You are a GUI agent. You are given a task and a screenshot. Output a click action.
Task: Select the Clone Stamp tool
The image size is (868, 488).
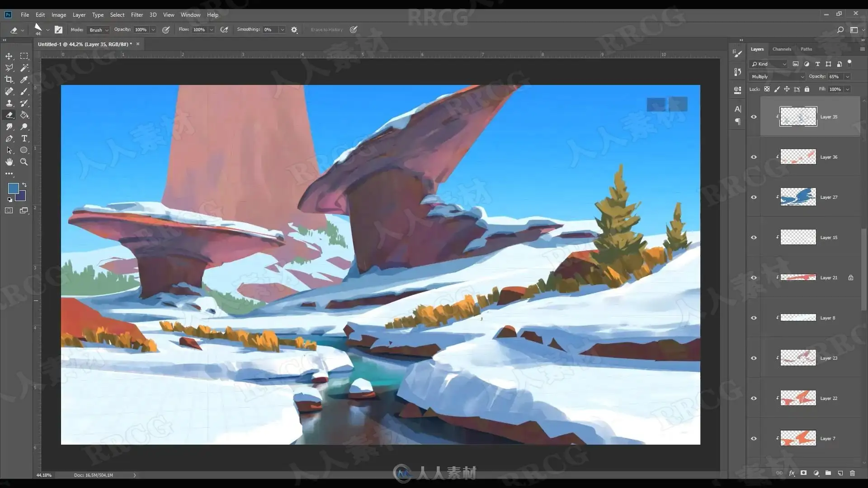(x=9, y=103)
